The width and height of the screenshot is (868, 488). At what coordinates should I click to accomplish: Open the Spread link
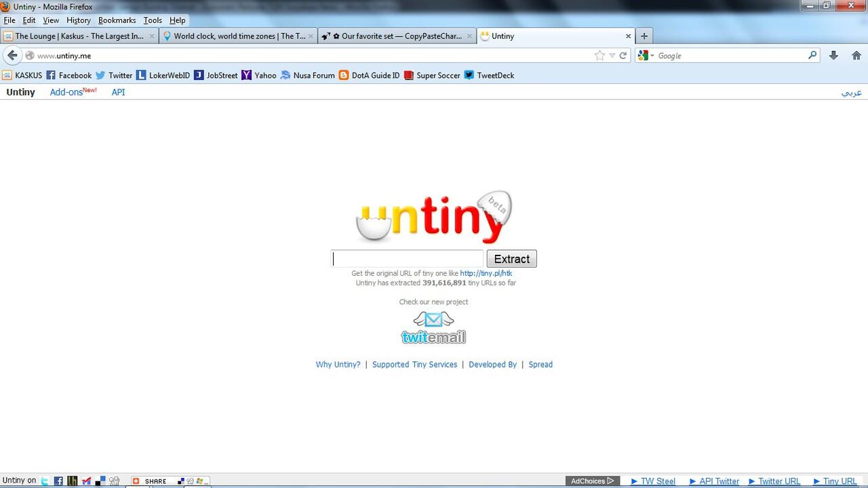540,365
